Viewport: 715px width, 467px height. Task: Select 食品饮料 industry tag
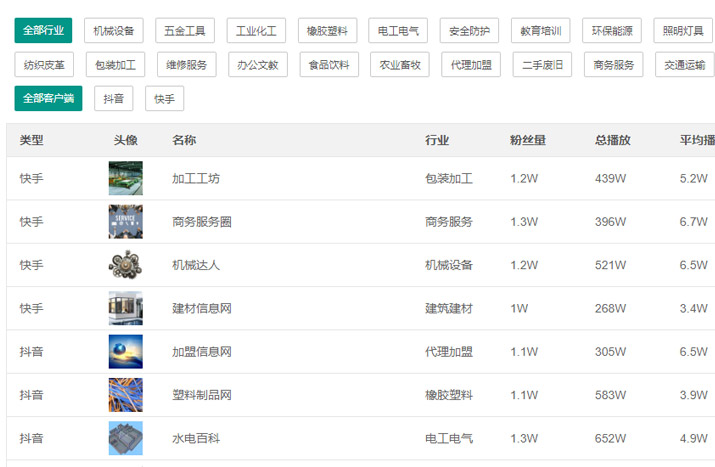point(329,65)
